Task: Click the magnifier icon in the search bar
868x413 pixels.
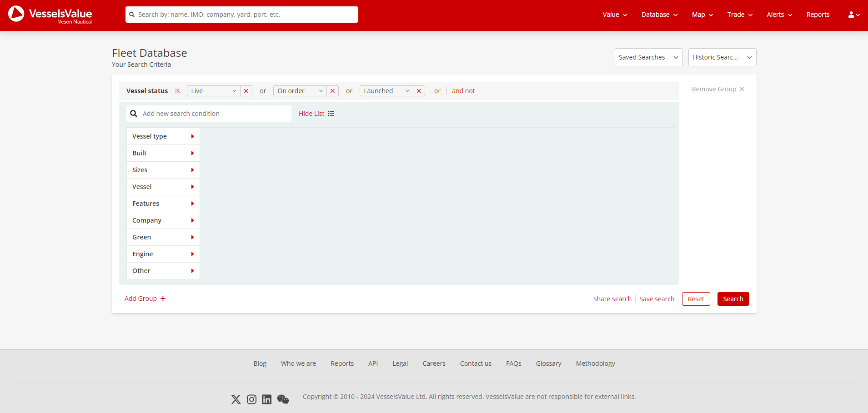Action: click(134, 113)
